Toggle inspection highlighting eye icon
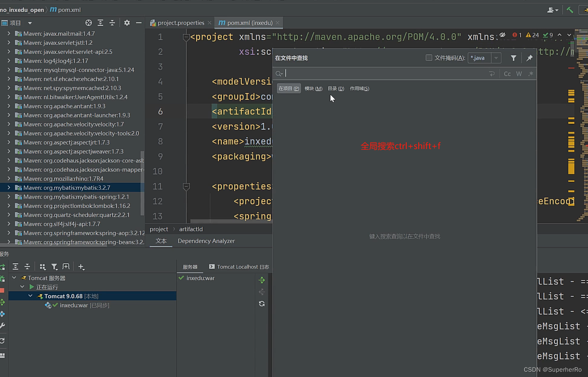The image size is (588, 377). (x=503, y=35)
